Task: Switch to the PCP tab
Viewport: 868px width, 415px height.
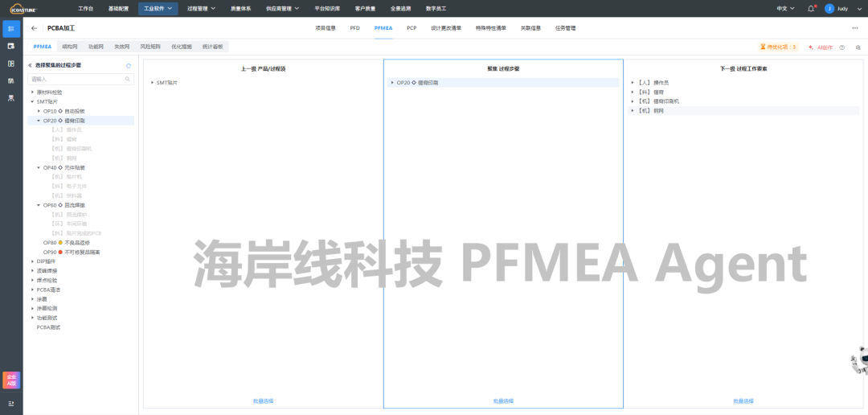Action: pyautogui.click(x=411, y=28)
